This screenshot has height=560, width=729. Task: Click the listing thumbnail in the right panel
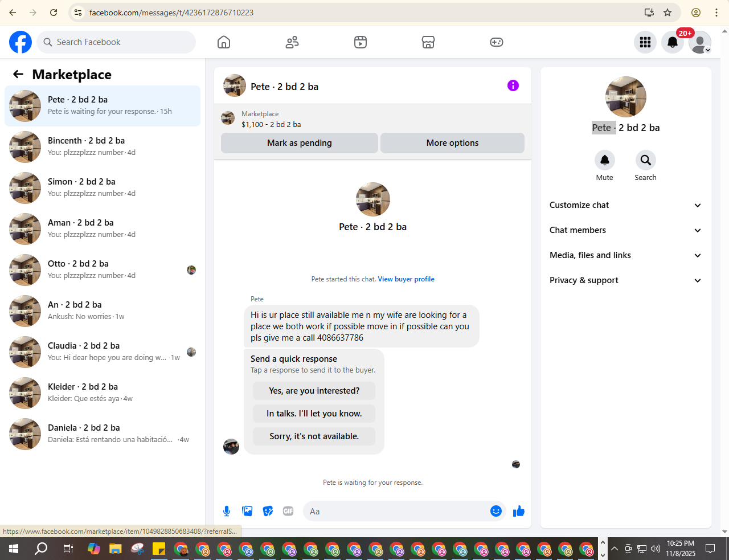pos(626,97)
